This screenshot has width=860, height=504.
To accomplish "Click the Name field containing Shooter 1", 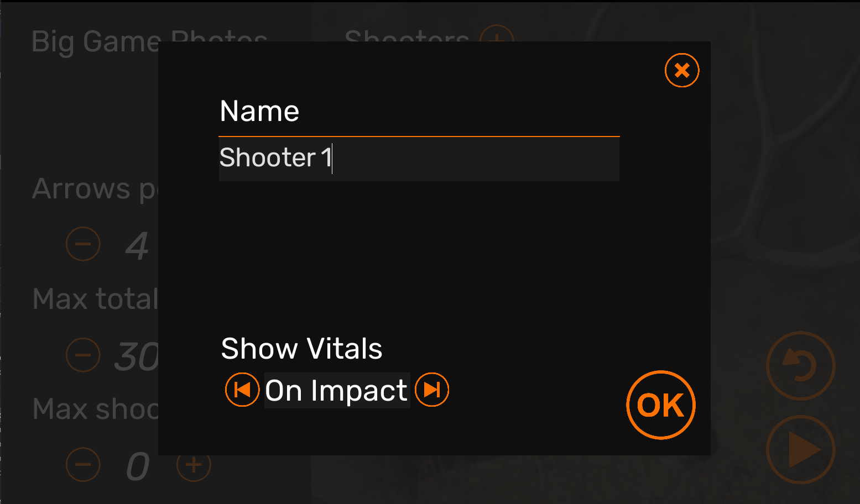I will (419, 159).
